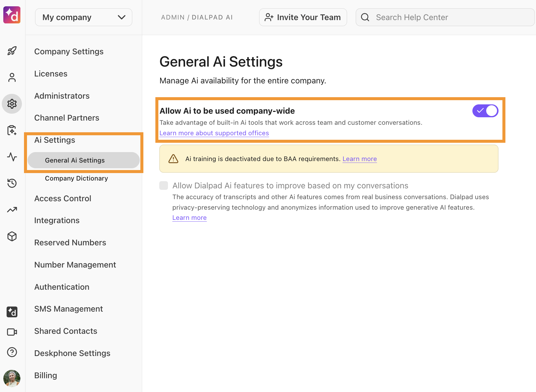The image size is (536, 392).
Task: Open Company Dictionary sub-item
Action: (76, 178)
